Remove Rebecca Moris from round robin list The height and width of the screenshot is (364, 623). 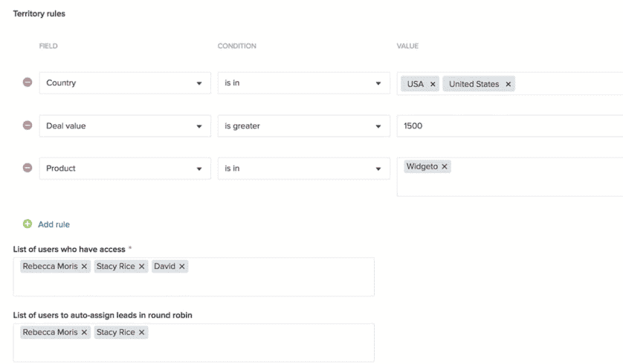(x=84, y=332)
